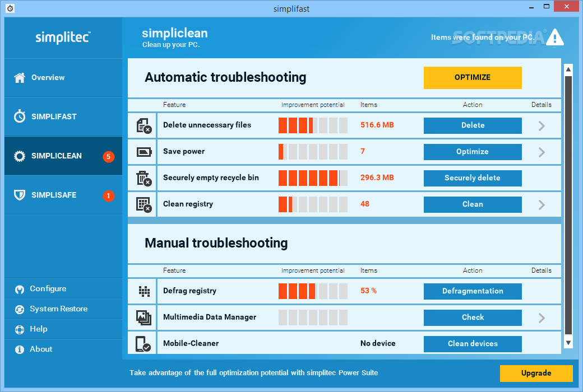Click the Configure wrench icon

[x=19, y=289]
